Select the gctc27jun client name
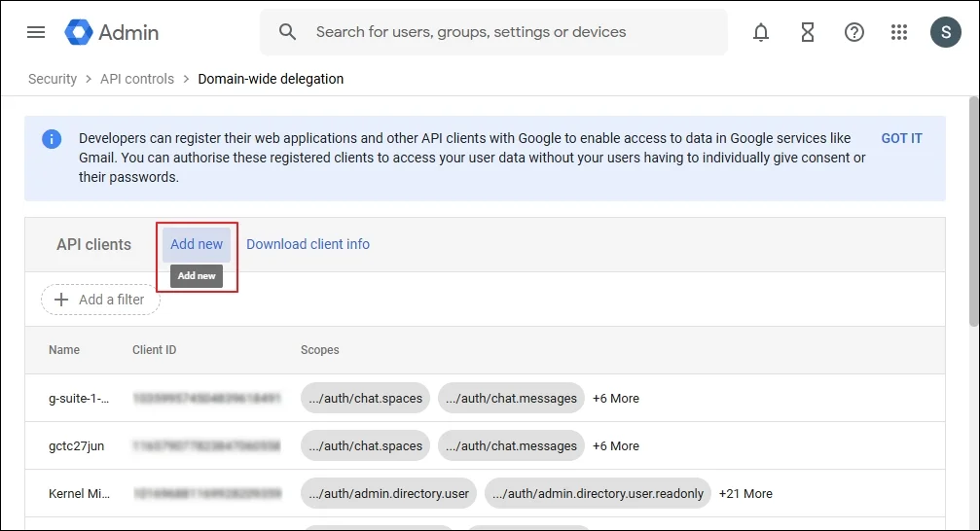980x531 pixels. (76, 446)
